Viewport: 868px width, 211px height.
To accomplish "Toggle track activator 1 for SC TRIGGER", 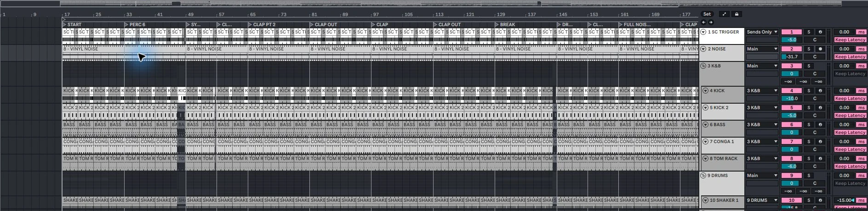I will coord(792,32).
